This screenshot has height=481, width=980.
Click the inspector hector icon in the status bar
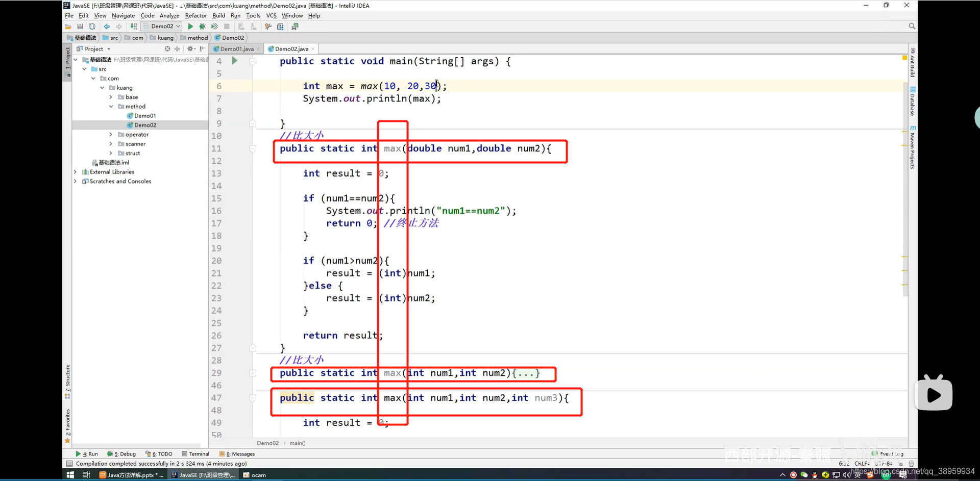tap(911, 464)
